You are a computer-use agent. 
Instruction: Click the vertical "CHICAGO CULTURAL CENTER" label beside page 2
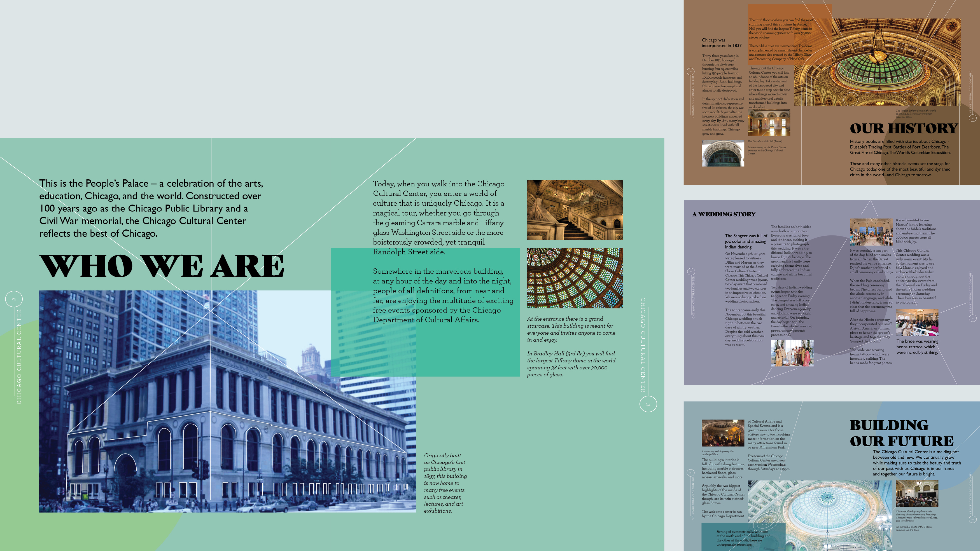click(x=19, y=357)
